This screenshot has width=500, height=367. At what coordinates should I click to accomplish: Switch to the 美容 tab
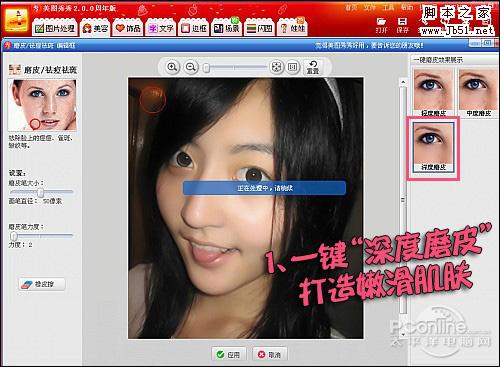pyautogui.click(x=96, y=28)
